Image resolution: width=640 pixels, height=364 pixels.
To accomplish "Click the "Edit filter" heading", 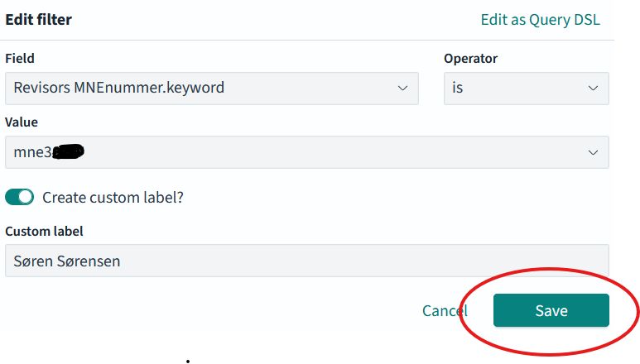I will pos(39,20).
